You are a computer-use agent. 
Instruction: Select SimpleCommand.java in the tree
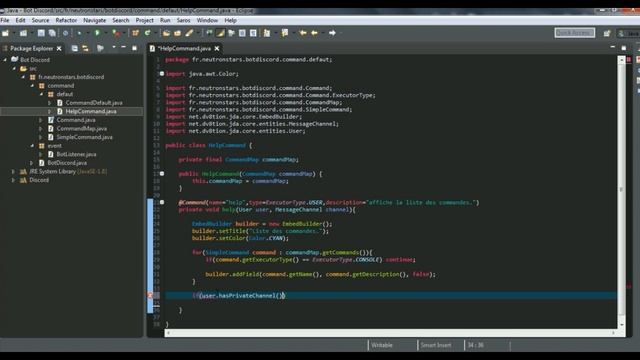pos(84,137)
